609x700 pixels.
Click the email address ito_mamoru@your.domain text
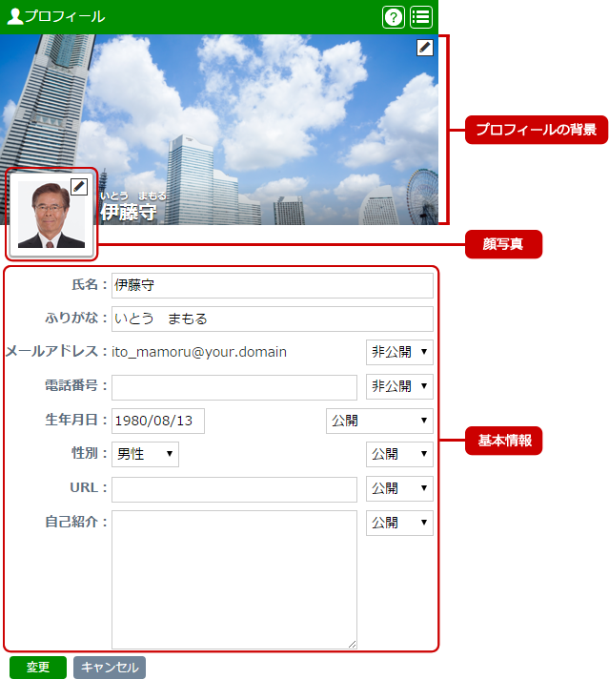click(199, 352)
